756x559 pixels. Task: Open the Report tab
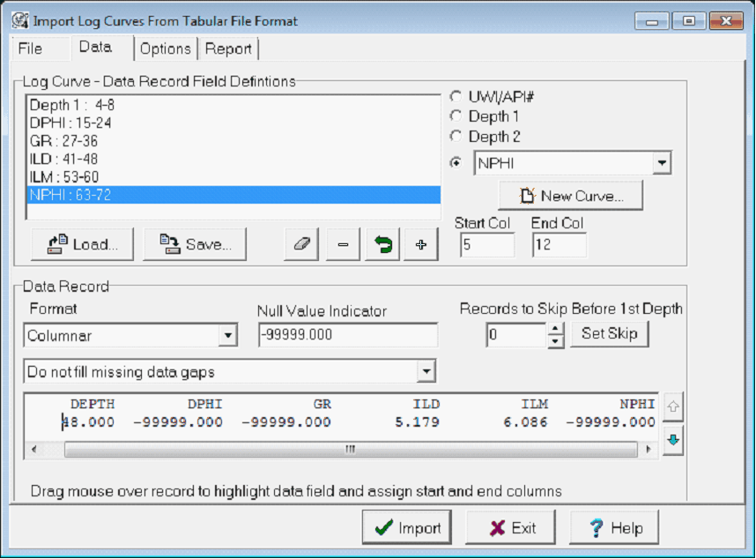(228, 49)
